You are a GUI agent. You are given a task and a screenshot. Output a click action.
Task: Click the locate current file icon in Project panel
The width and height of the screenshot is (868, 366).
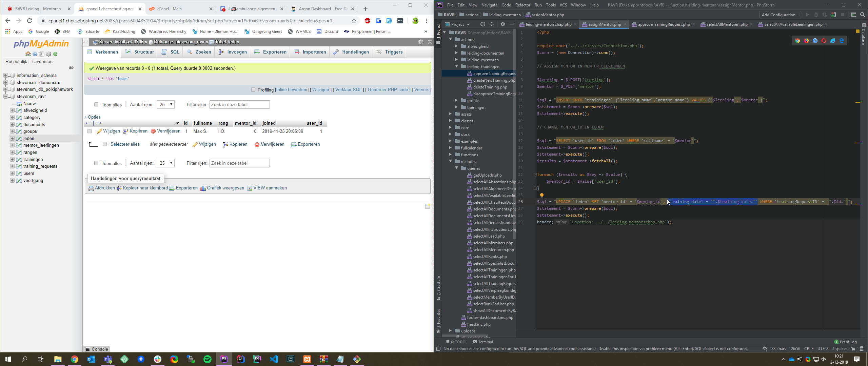482,24
